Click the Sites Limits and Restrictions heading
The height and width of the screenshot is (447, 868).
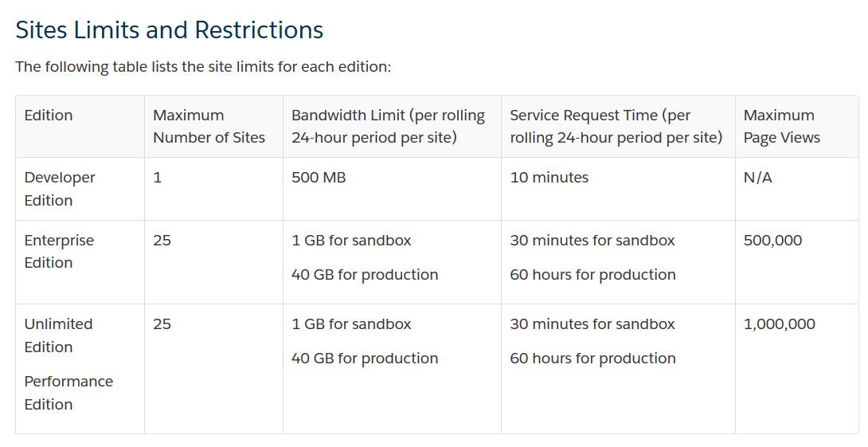click(169, 30)
